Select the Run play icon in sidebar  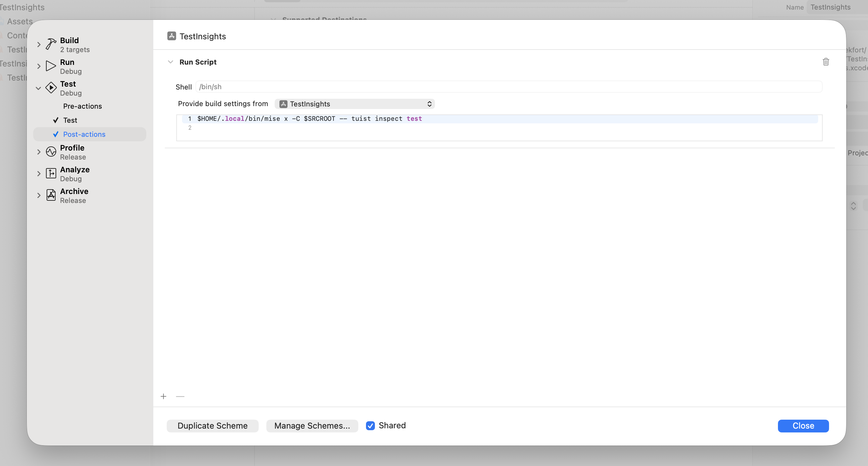(x=50, y=66)
